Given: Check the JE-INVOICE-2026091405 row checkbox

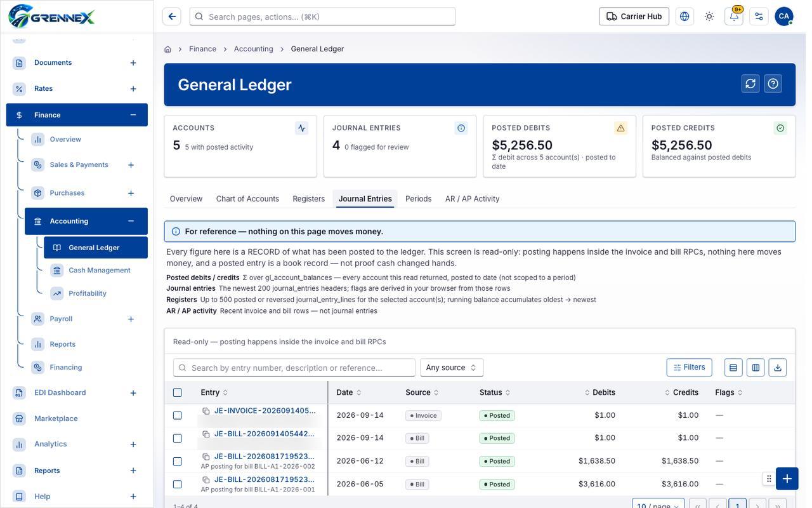Looking at the screenshot, I should (177, 415).
